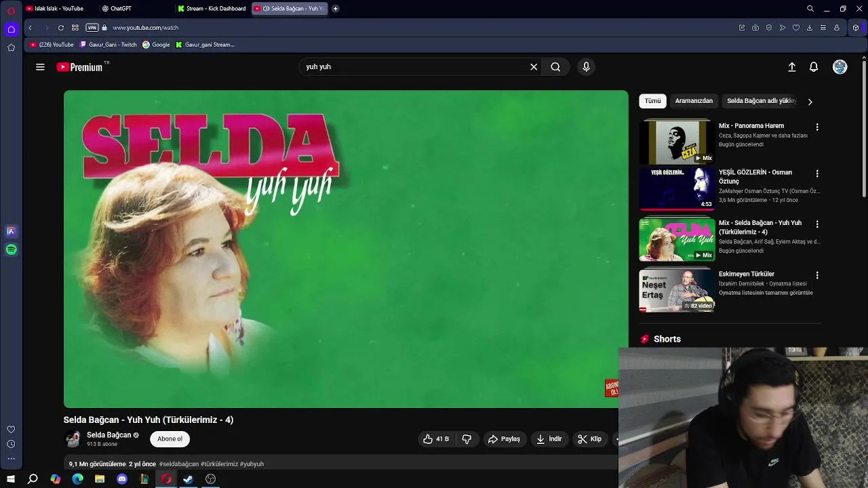Open Eskimeyen Türküler playlist thumbnail
The image size is (868, 488).
(677, 291)
